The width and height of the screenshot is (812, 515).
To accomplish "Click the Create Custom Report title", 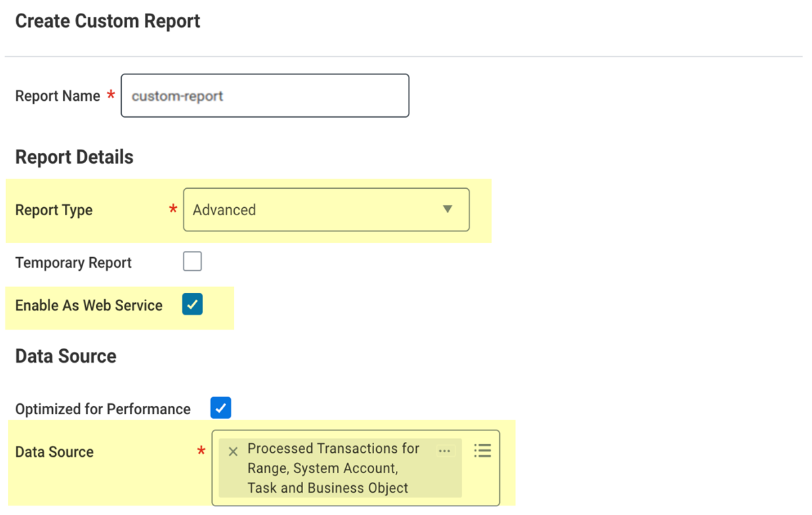I will [x=108, y=21].
